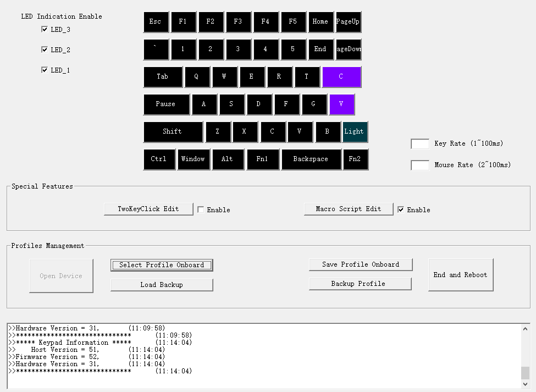Viewport: 536px width, 392px height.
Task: Click Select Profile Onboard button
Action: pos(162,265)
